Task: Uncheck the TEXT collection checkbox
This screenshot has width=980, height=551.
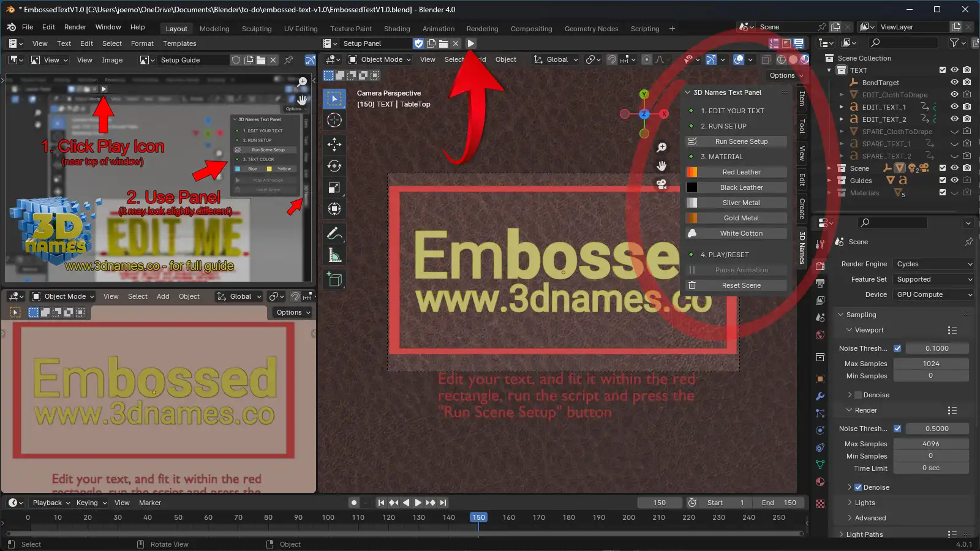Action: tap(943, 70)
